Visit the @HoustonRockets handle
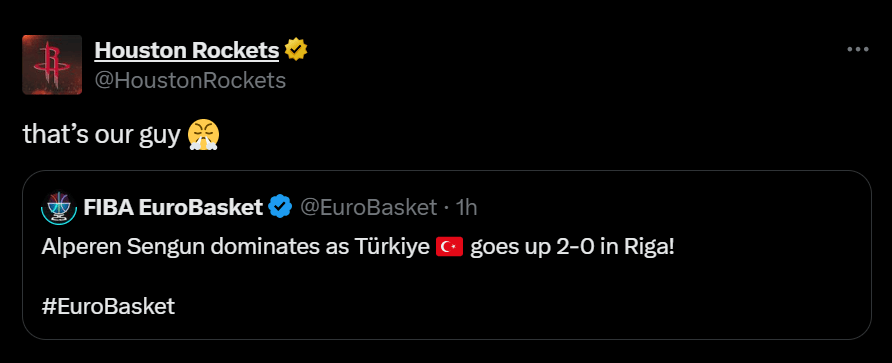 [190, 80]
